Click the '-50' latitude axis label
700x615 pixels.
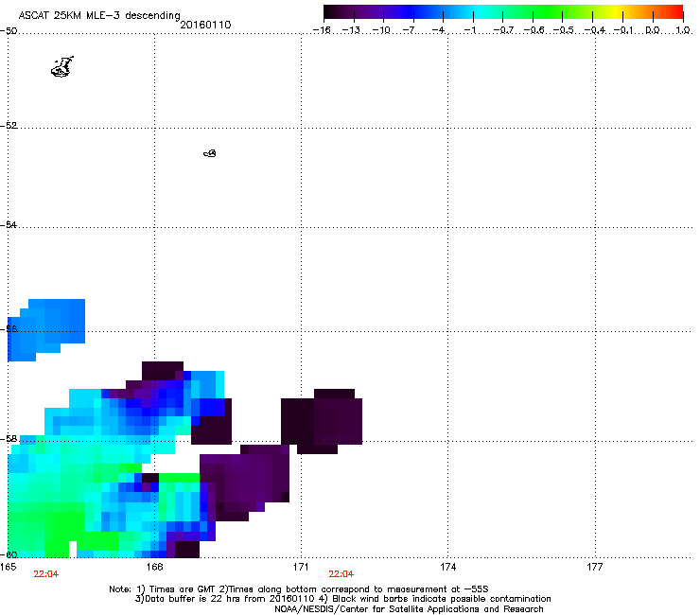(x=9, y=31)
